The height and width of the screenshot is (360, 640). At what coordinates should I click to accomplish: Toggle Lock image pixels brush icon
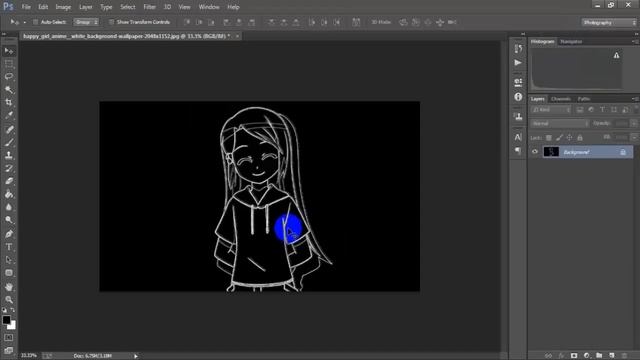559,138
